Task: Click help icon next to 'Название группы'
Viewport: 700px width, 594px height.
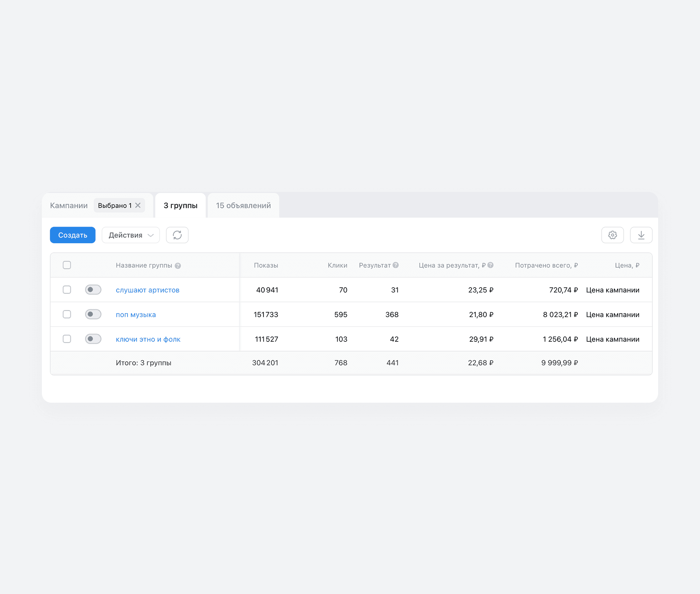Action: pyautogui.click(x=178, y=266)
